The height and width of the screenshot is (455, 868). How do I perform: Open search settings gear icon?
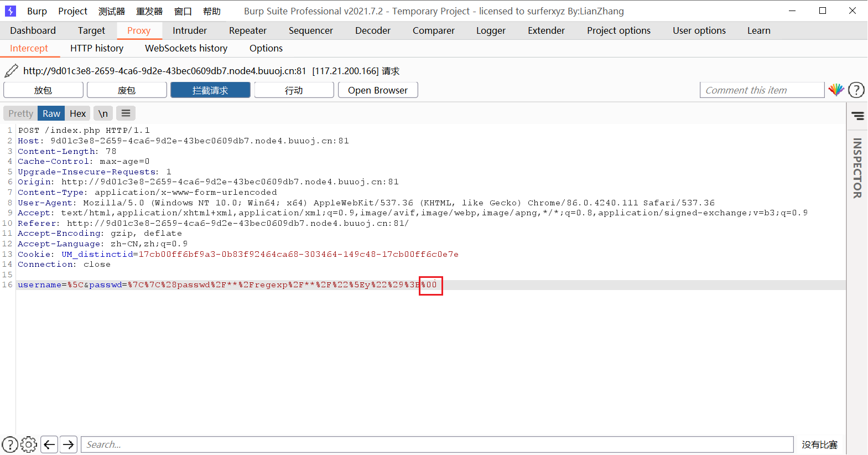[29, 444]
